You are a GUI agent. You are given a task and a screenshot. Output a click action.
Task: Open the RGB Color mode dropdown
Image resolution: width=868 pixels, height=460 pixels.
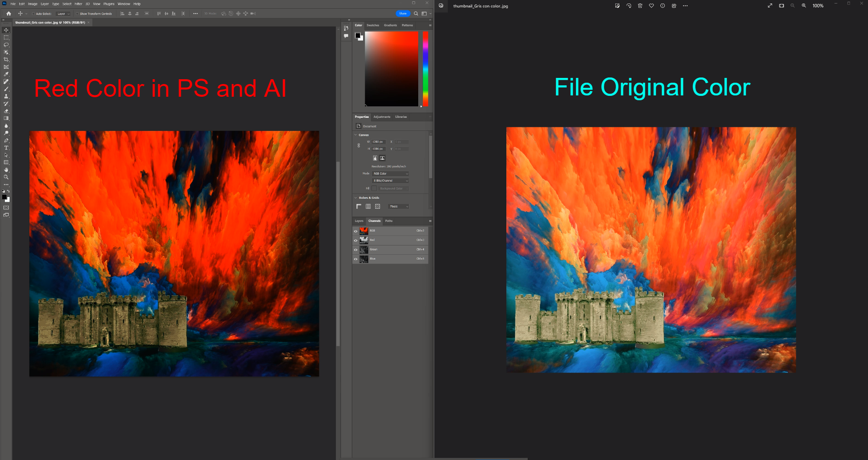pos(390,174)
